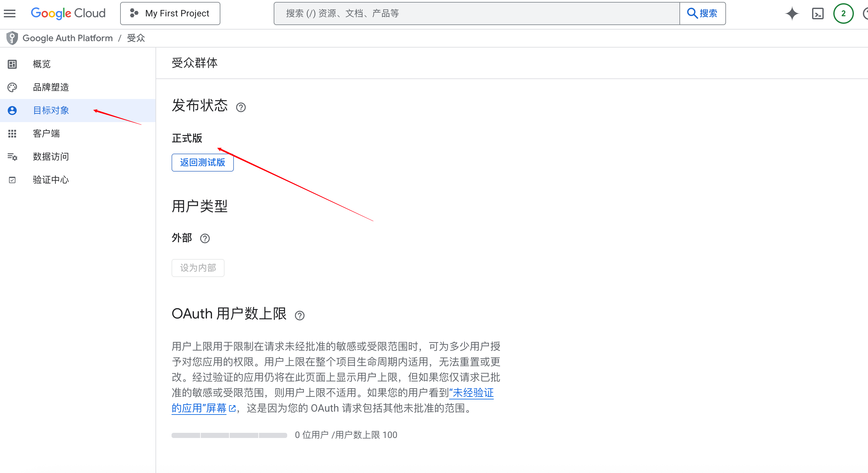Open notifications badge showing 2
Viewport: 868px width, 473px height.
click(x=843, y=13)
